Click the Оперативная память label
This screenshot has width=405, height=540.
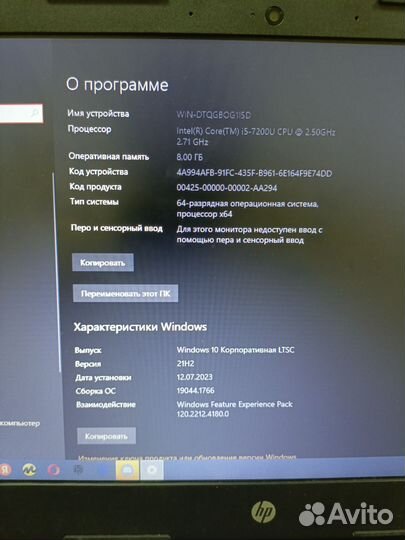coord(108,156)
